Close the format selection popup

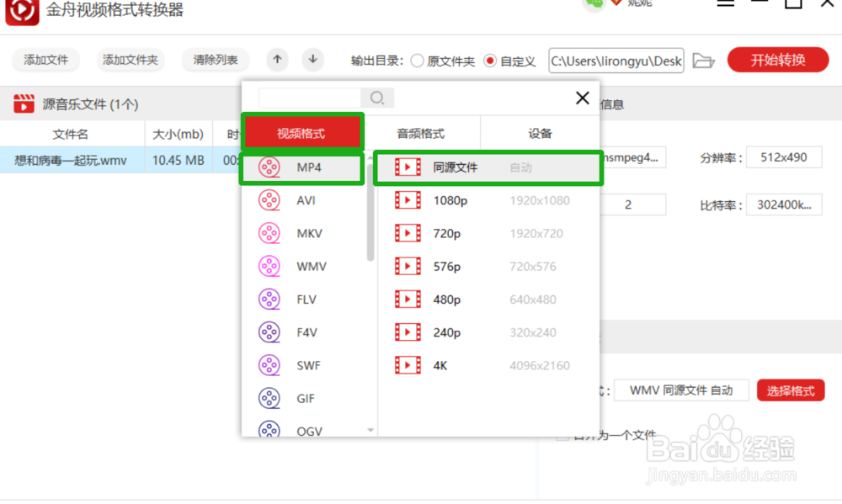coord(582,98)
